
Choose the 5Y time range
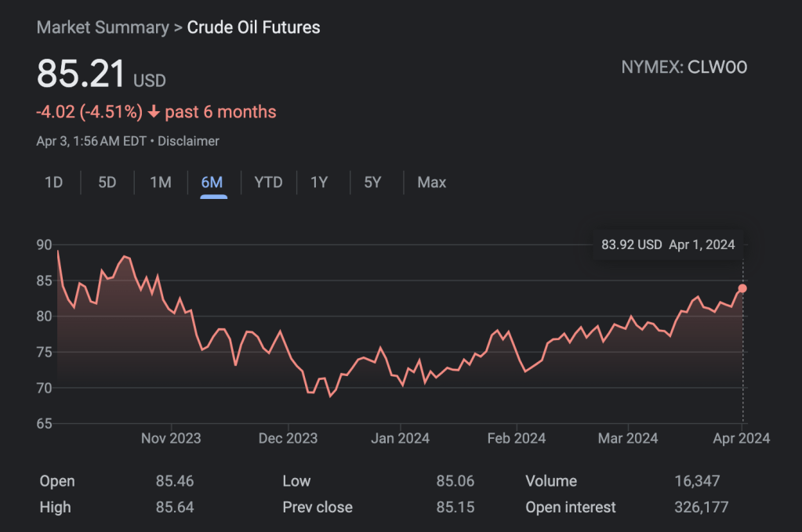coord(372,183)
